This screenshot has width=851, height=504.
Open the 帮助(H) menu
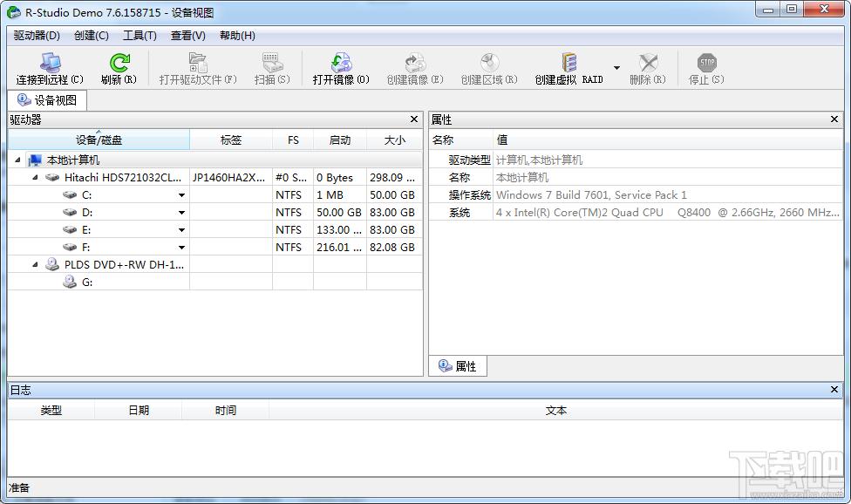(x=237, y=36)
